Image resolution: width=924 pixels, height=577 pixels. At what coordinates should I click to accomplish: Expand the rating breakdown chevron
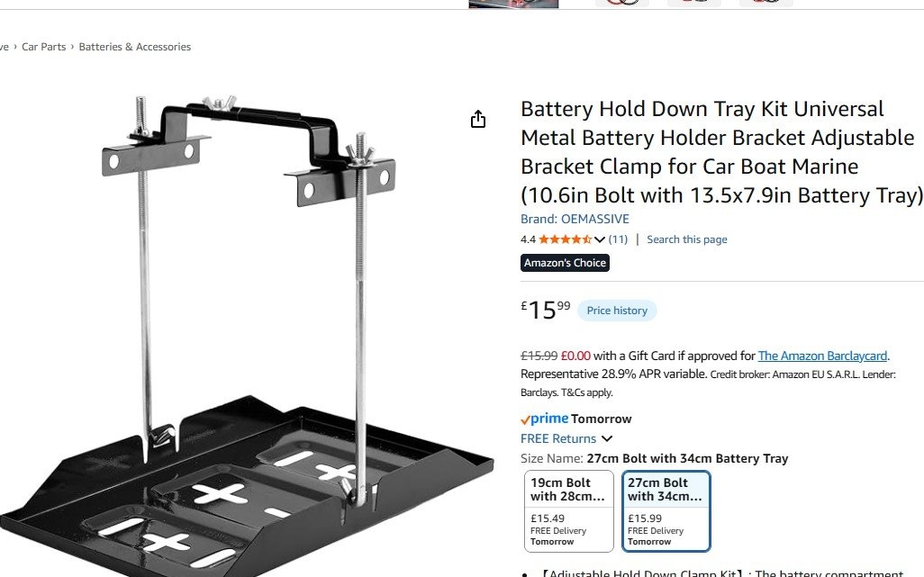click(600, 239)
